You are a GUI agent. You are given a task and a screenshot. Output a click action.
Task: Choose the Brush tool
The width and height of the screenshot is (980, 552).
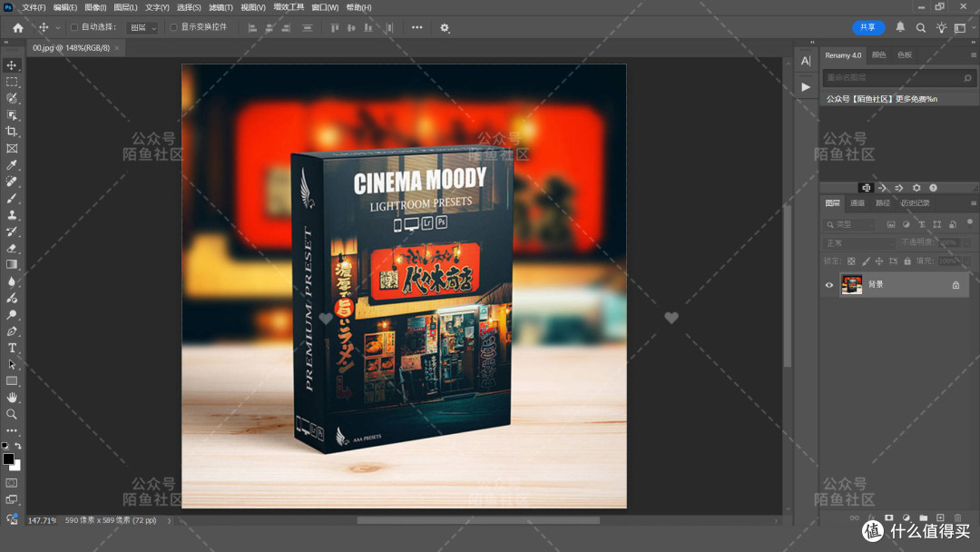[x=12, y=198]
